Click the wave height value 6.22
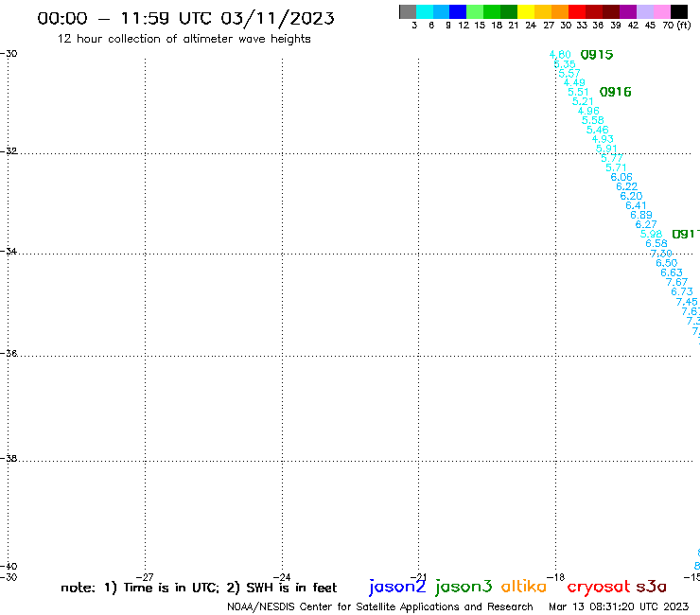The image size is (700, 615). tap(627, 186)
